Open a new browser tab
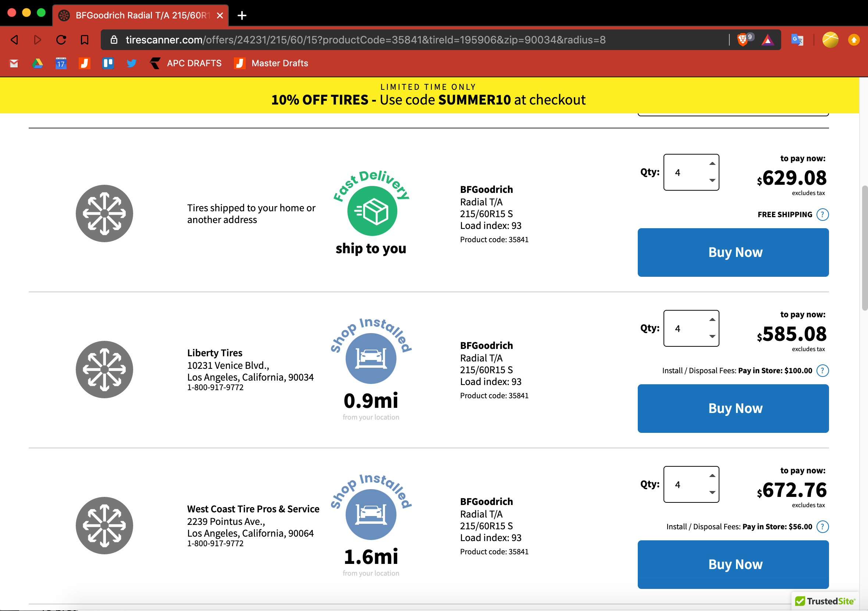Viewport: 868px width, 611px height. 242,15
